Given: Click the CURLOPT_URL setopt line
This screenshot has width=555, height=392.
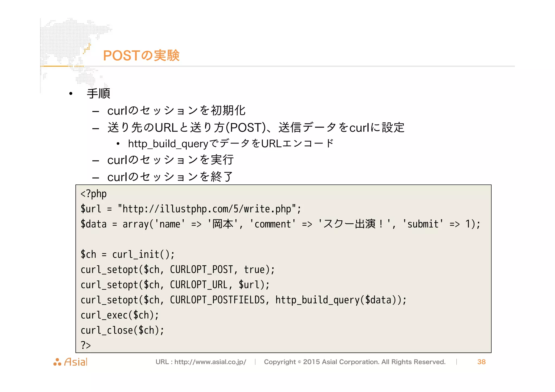Looking at the screenshot, I should coord(175,285).
